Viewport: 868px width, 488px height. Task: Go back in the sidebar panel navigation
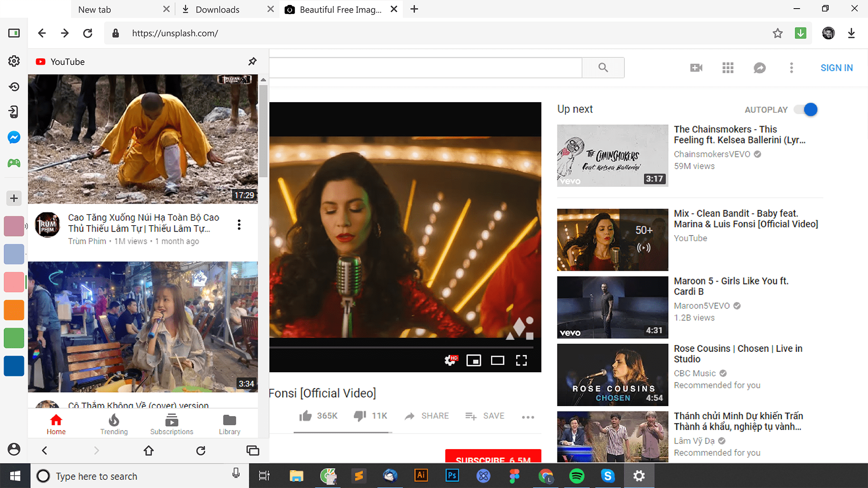click(44, 450)
